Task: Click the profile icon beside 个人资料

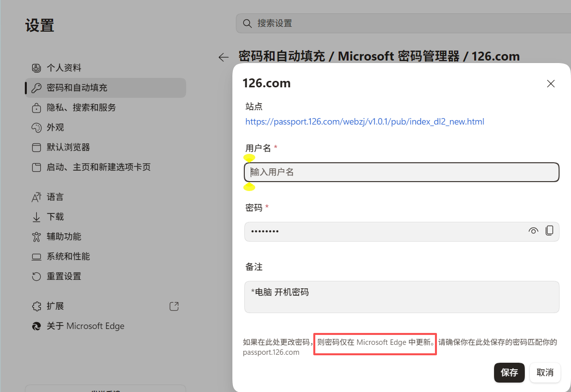Action: point(36,67)
